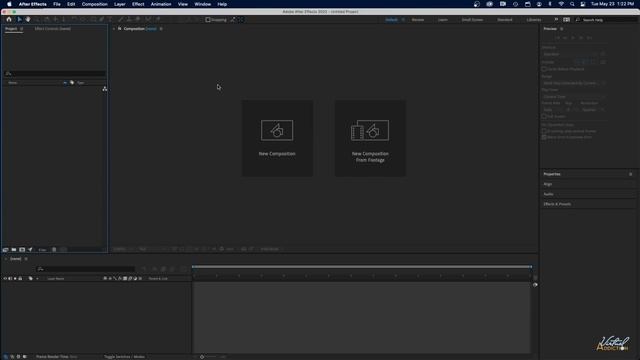
Task: Open the Project tab menu icon
Action: (x=22, y=29)
